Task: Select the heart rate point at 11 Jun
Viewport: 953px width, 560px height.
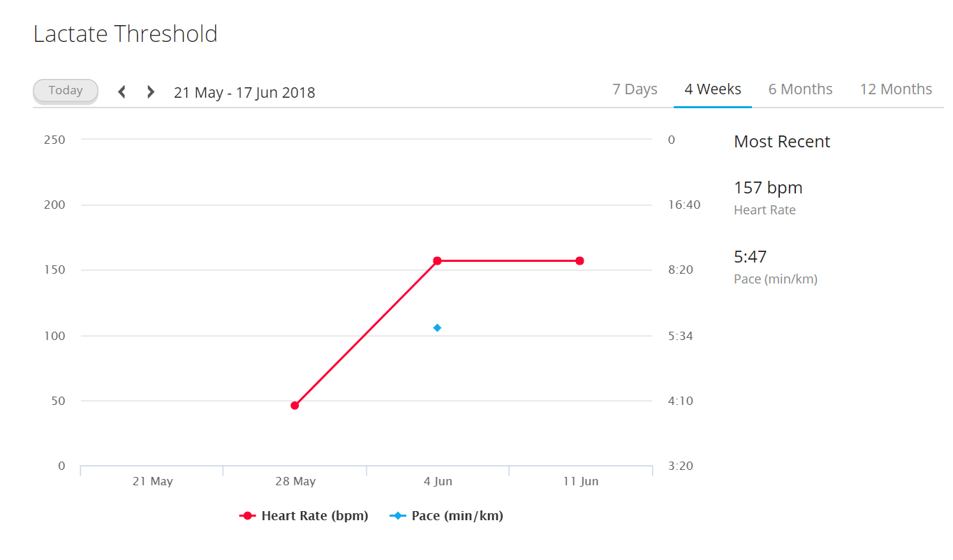Action: point(579,260)
